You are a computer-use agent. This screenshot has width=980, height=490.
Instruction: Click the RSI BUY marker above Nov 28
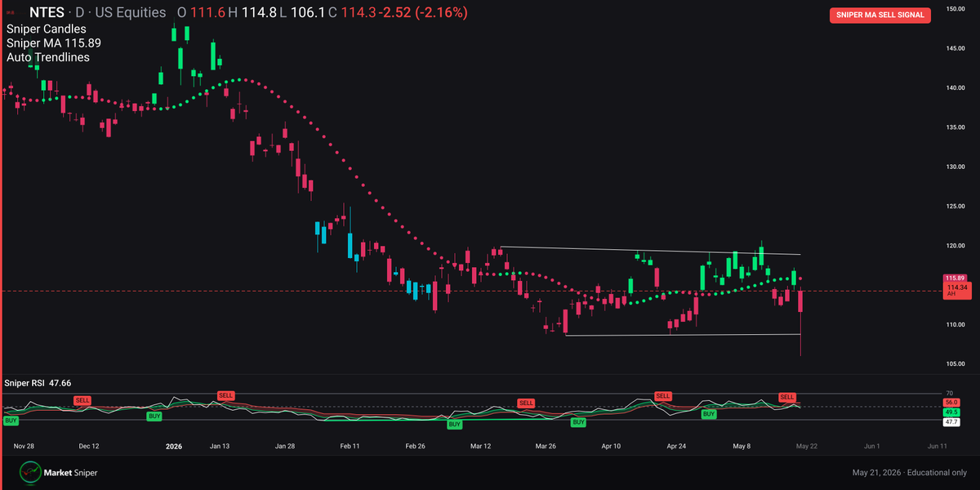[x=11, y=420]
